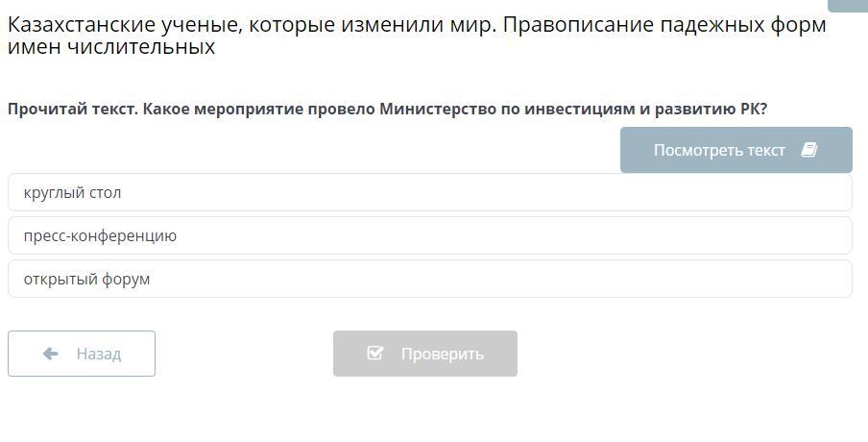Image resolution: width=868 pixels, height=442 pixels.
Task: Click the lesson title "Казахстанские ученые" heading
Action: pos(125,25)
